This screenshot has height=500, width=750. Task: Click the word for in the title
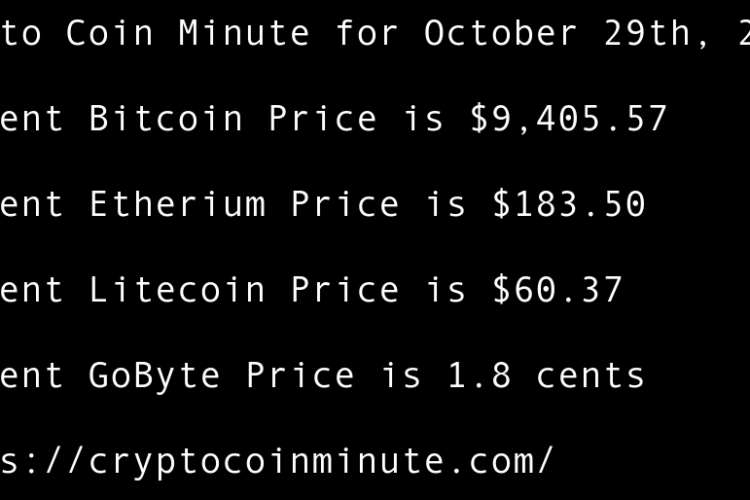click(x=367, y=34)
